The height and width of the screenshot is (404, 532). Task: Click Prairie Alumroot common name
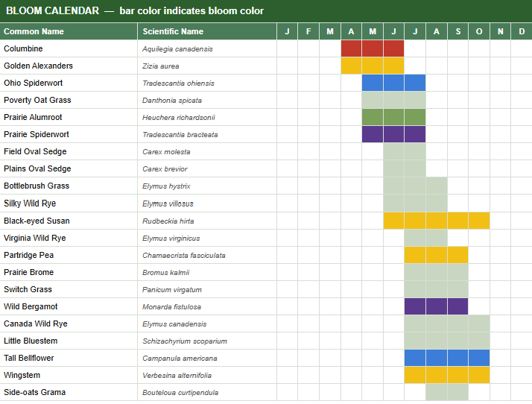point(33,117)
